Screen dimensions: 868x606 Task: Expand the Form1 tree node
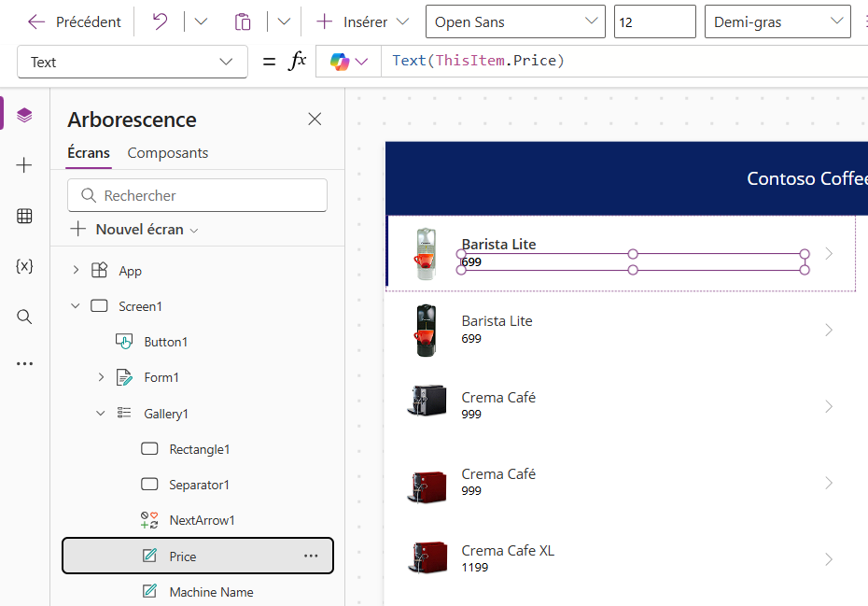point(101,377)
